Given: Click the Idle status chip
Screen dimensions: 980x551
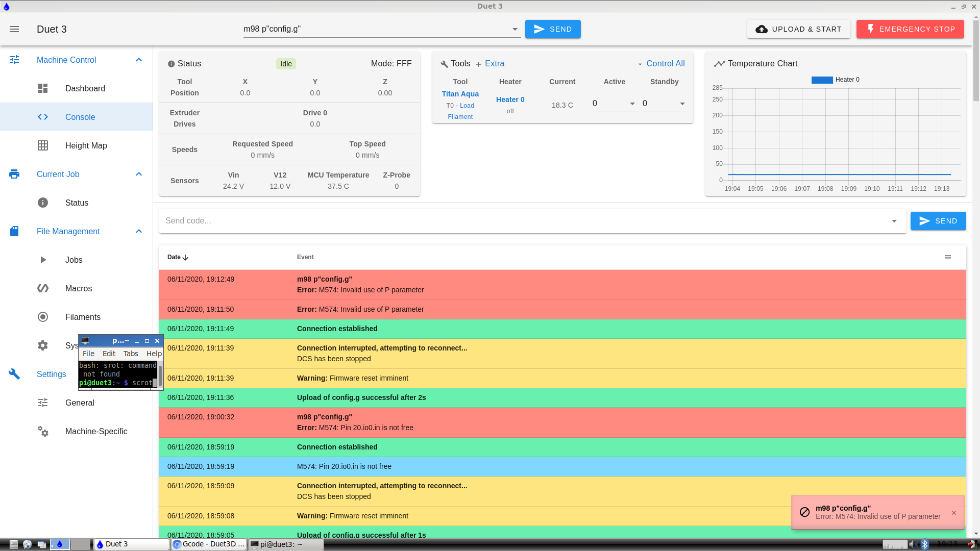Looking at the screenshot, I should click(286, 64).
